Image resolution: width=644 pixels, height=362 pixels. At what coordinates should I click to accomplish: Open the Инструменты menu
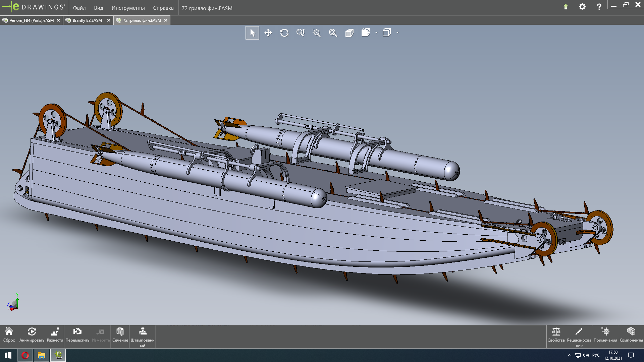click(x=128, y=8)
